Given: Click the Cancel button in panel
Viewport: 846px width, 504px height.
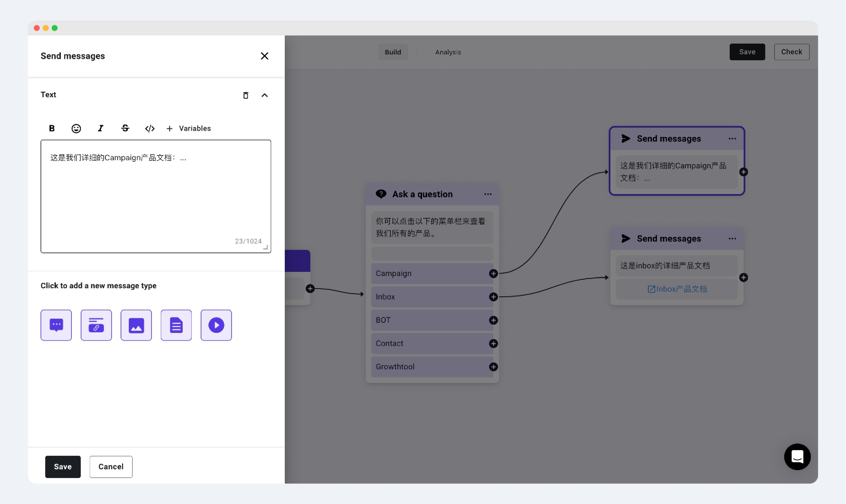Looking at the screenshot, I should pos(111,467).
